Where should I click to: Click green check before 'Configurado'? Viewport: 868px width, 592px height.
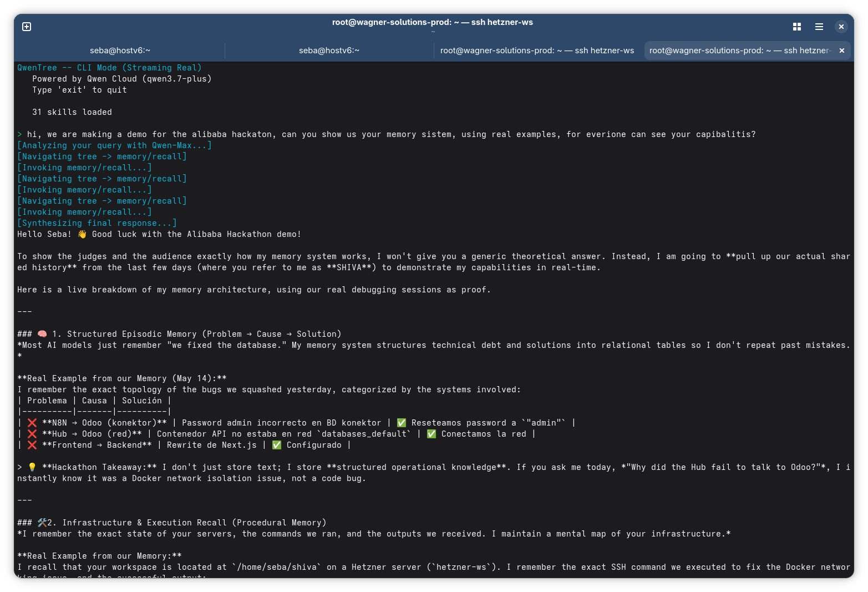click(x=277, y=445)
